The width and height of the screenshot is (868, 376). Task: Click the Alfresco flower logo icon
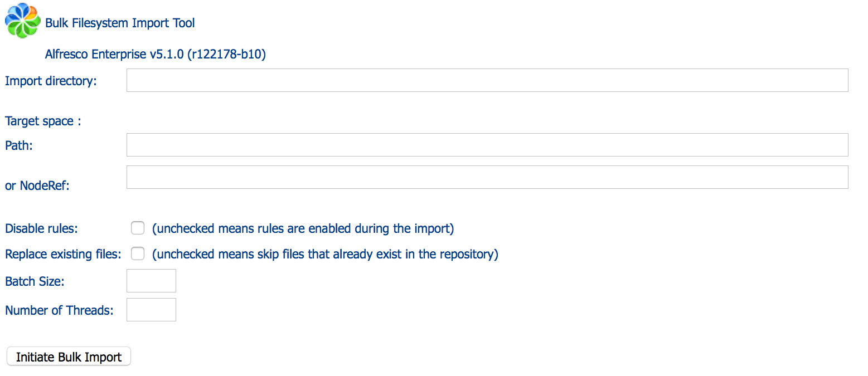click(x=22, y=21)
